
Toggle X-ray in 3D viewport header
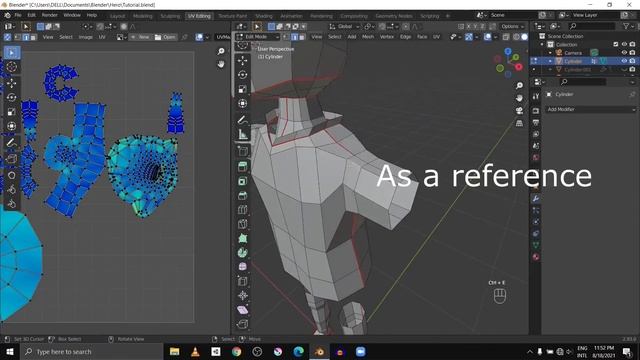coord(506,37)
